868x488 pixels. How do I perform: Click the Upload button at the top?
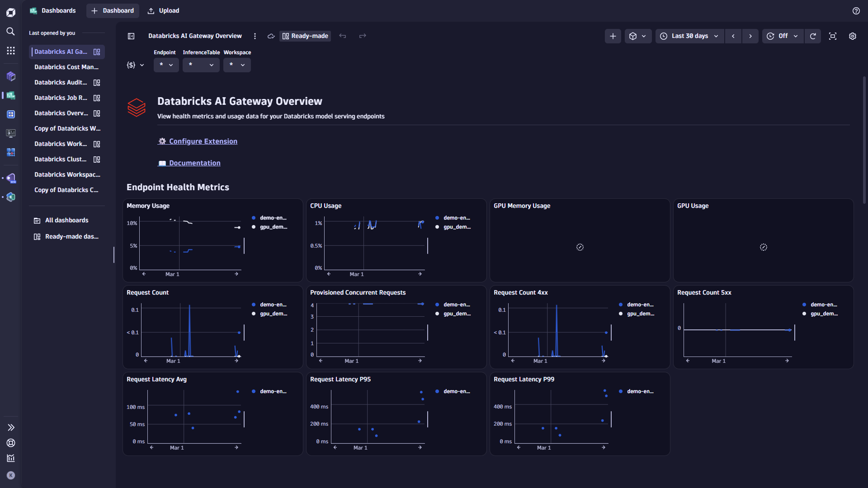(x=163, y=10)
